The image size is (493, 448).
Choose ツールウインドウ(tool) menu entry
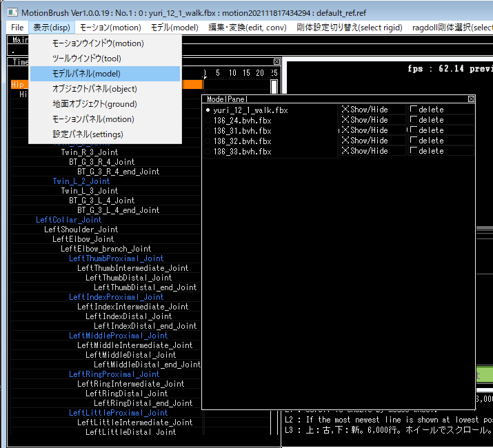(x=86, y=59)
